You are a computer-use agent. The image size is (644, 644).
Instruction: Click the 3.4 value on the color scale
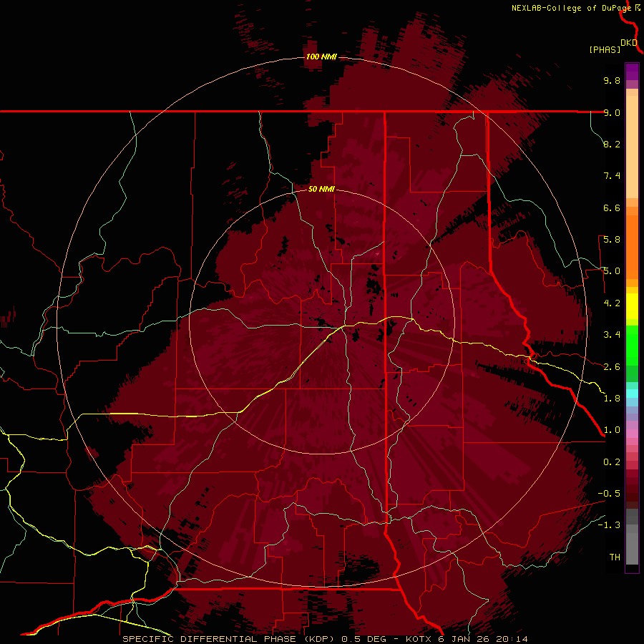[612, 335]
